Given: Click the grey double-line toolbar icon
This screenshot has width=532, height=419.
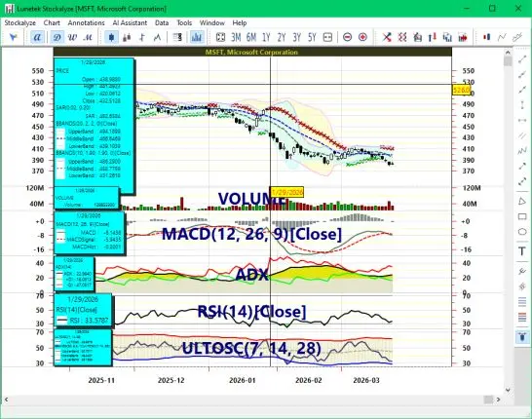Looking at the screenshot, I should click(x=517, y=37).
